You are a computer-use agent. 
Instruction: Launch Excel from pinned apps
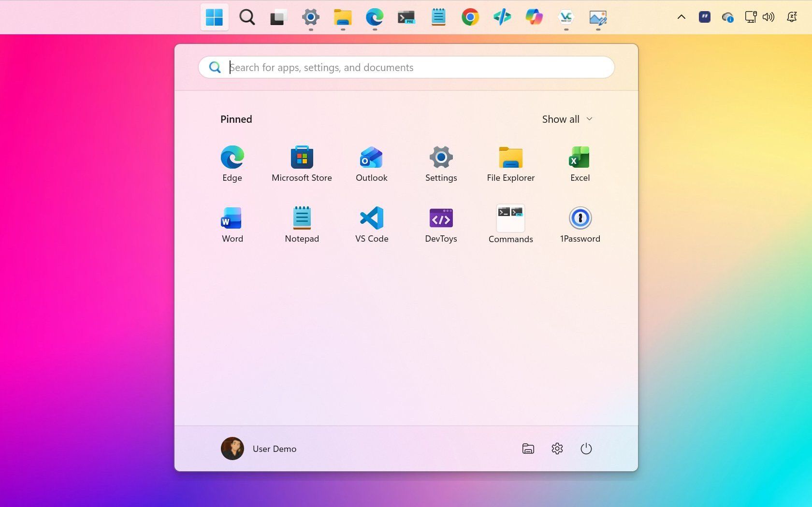click(580, 164)
